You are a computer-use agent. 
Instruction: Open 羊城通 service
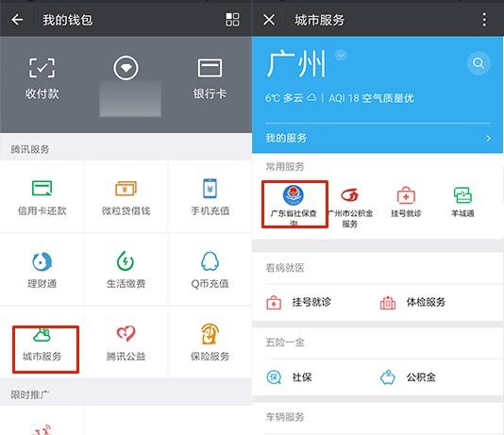pyautogui.click(x=462, y=202)
